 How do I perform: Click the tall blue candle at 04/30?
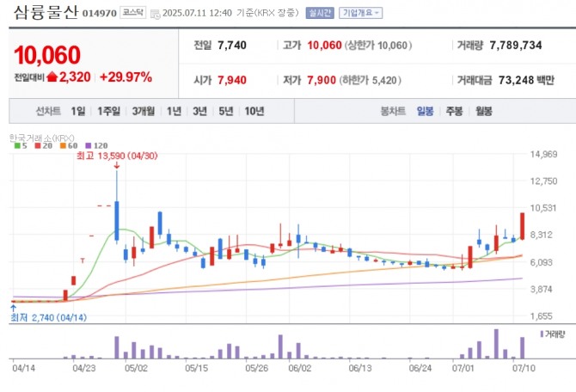[x=117, y=220]
